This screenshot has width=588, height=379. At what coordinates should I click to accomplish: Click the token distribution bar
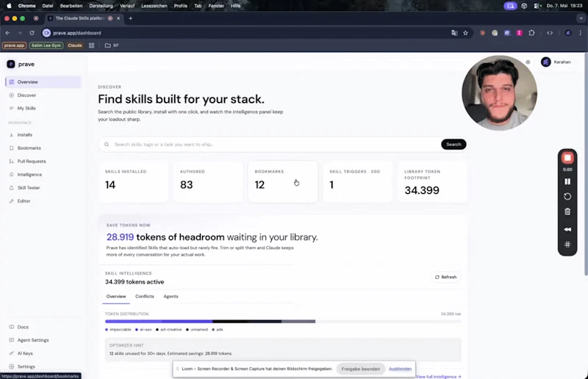tap(283, 321)
